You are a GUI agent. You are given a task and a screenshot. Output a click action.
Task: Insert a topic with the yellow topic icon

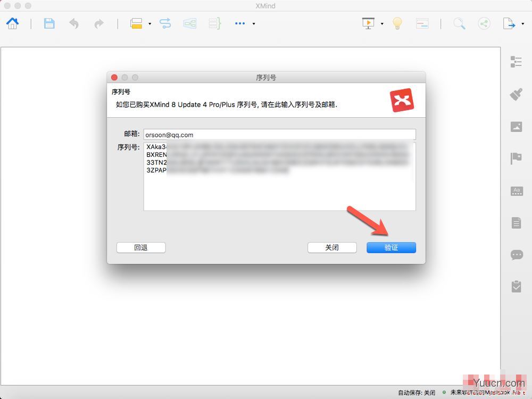click(x=136, y=23)
